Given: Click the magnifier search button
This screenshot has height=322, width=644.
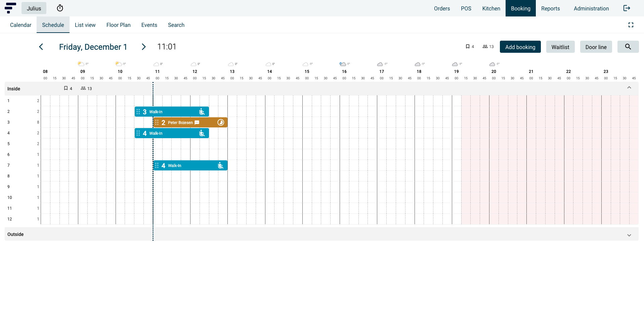Looking at the screenshot, I should click(628, 47).
